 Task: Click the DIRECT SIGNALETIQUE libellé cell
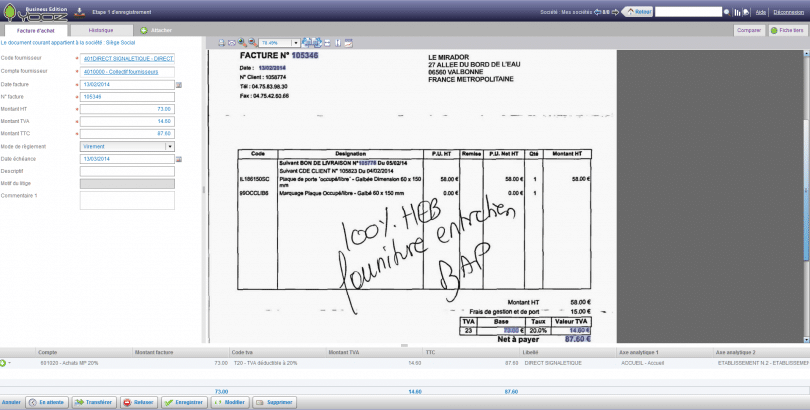[x=553, y=363]
